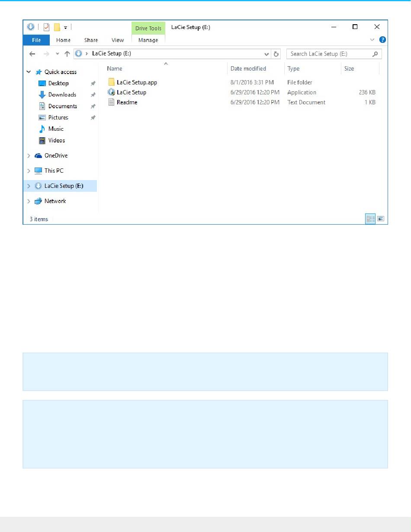Click the pin icon beside Pictures
Image resolution: width=411 pixels, height=532 pixels.
pyautogui.click(x=93, y=117)
